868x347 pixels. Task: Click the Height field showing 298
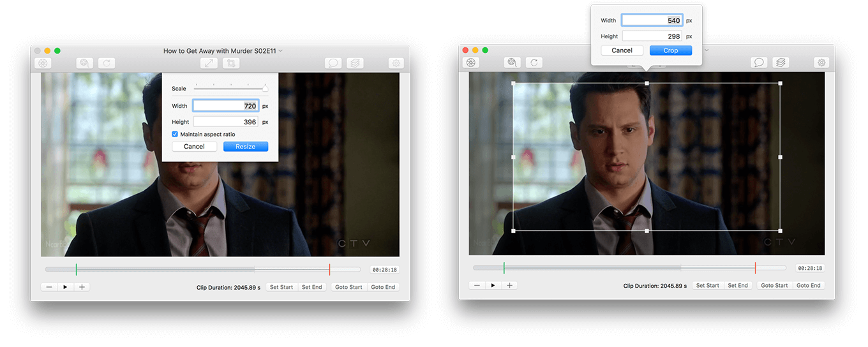tap(652, 37)
